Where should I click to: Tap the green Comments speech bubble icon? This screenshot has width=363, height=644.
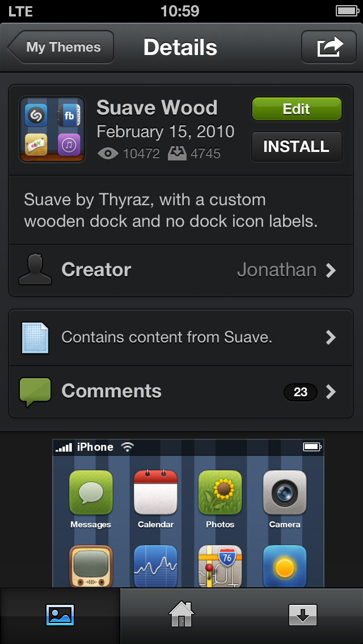pyautogui.click(x=35, y=392)
